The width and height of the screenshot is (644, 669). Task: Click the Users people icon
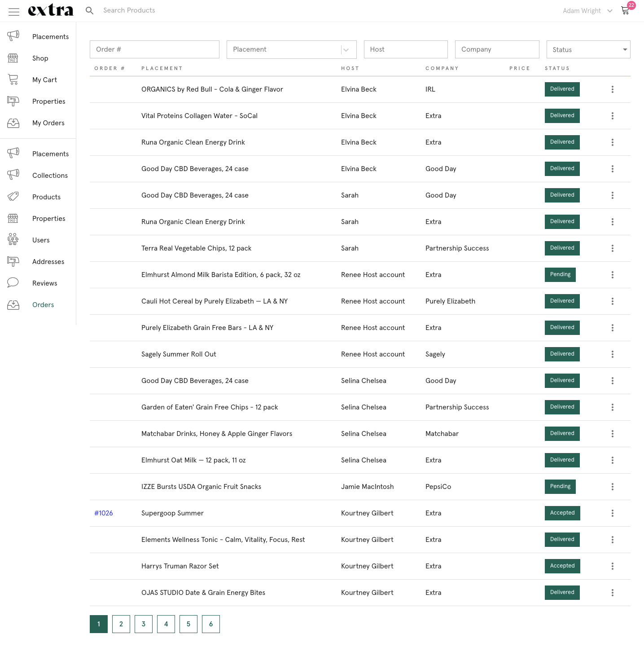[13, 239]
